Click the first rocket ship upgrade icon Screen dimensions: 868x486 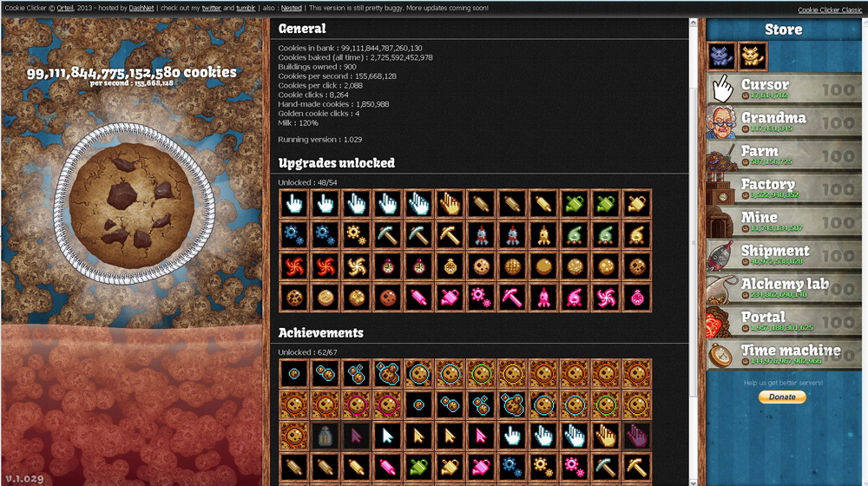pyautogui.click(x=480, y=235)
